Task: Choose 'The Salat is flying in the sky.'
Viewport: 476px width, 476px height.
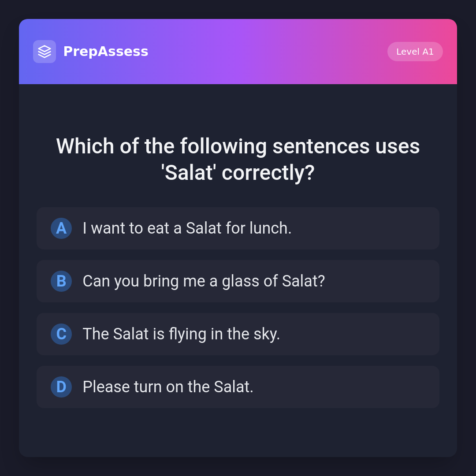Action: [181, 334]
